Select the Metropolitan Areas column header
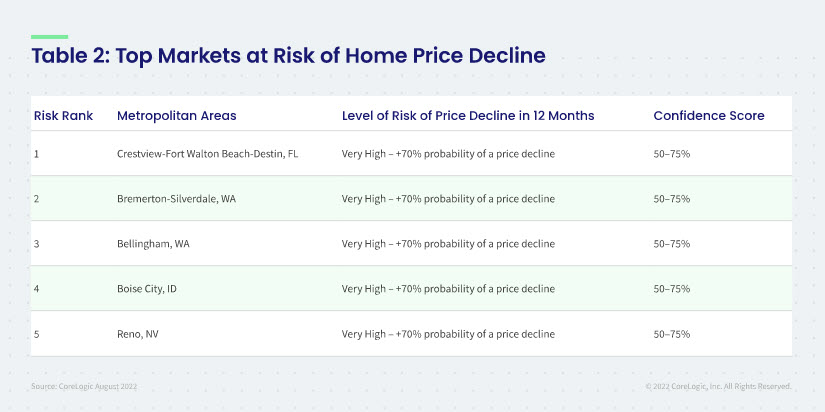825x412 pixels. pos(177,116)
